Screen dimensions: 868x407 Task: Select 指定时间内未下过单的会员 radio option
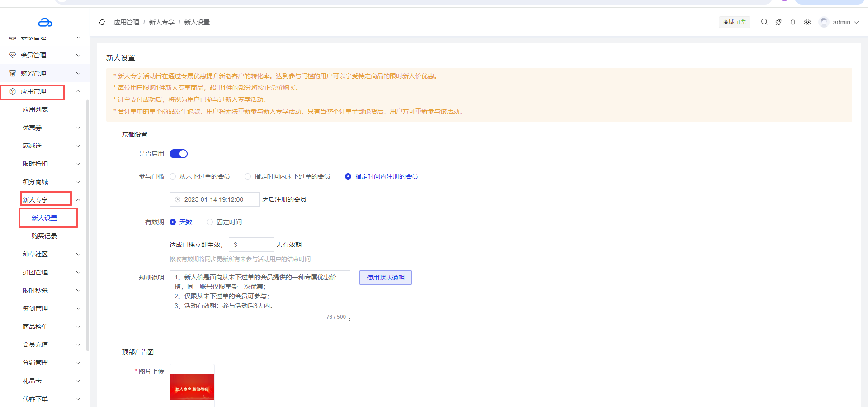pos(248,176)
